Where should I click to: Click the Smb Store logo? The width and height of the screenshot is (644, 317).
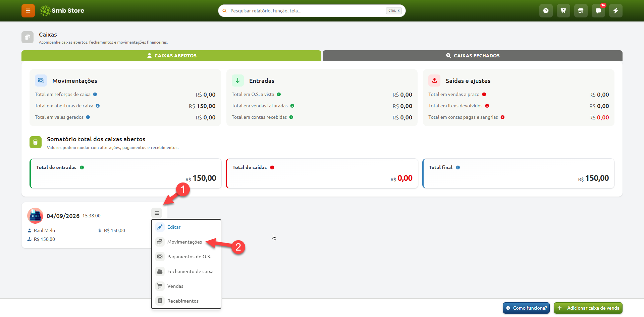pyautogui.click(x=62, y=11)
